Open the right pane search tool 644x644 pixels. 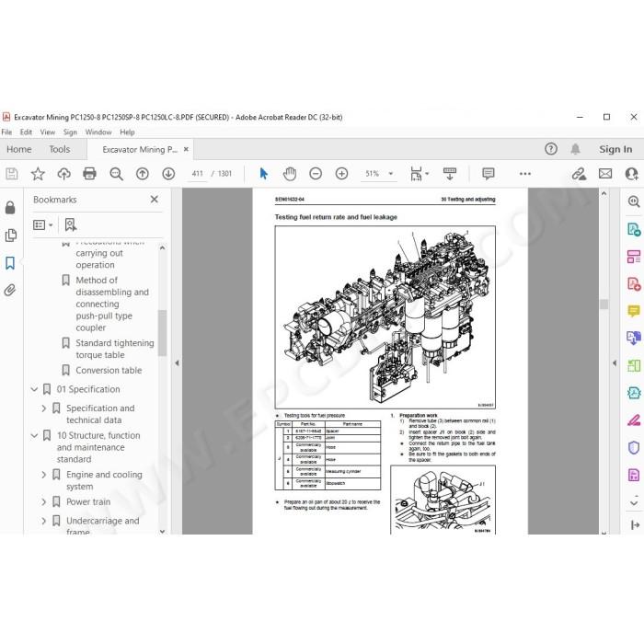634,201
